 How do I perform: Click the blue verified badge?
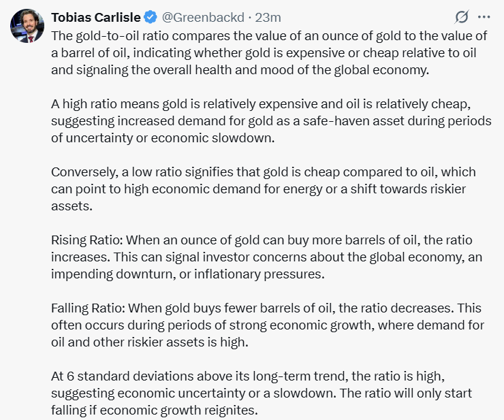pyautogui.click(x=151, y=16)
